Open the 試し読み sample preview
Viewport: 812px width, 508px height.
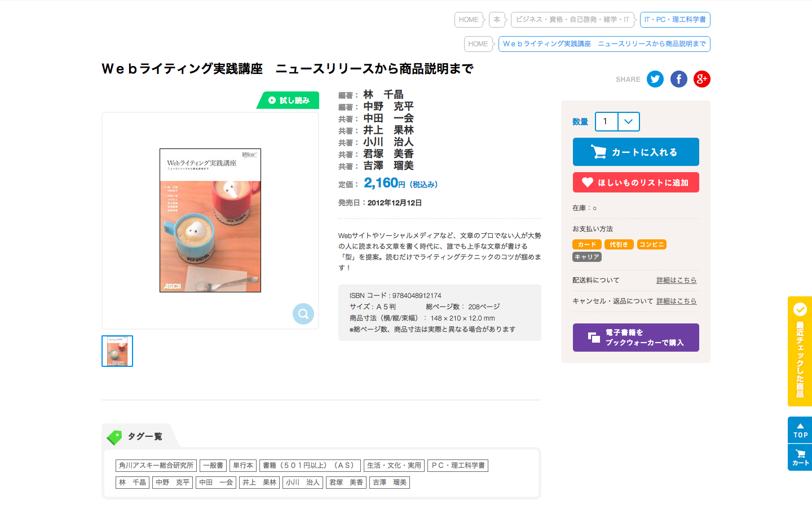pos(288,100)
